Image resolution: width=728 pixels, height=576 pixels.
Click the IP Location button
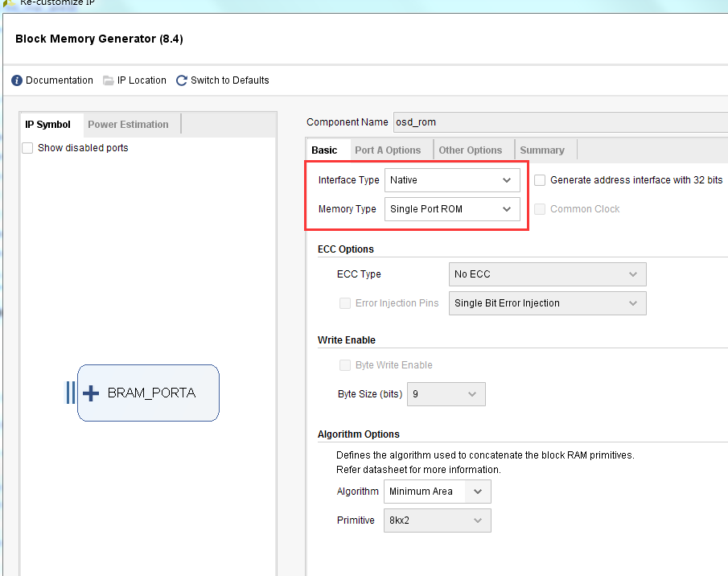[x=142, y=80]
